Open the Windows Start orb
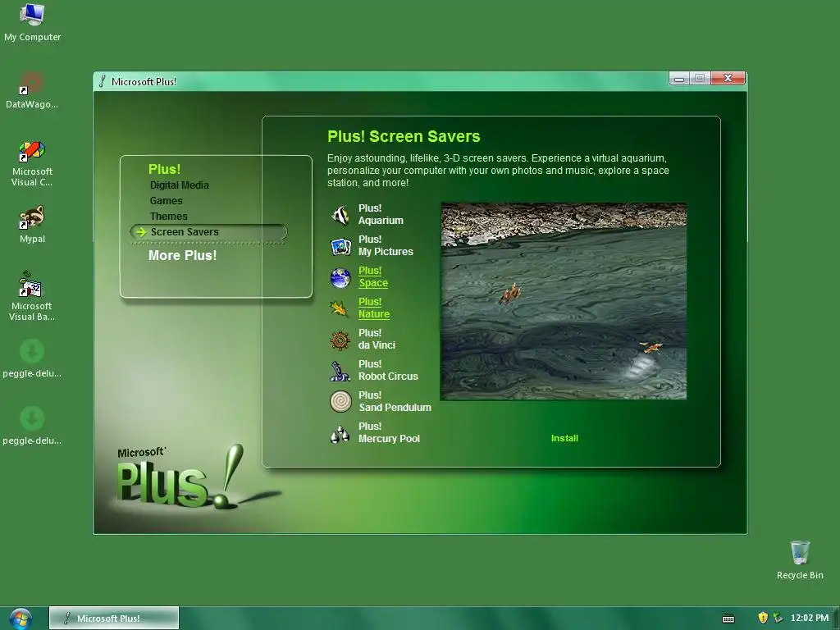 (x=21, y=619)
